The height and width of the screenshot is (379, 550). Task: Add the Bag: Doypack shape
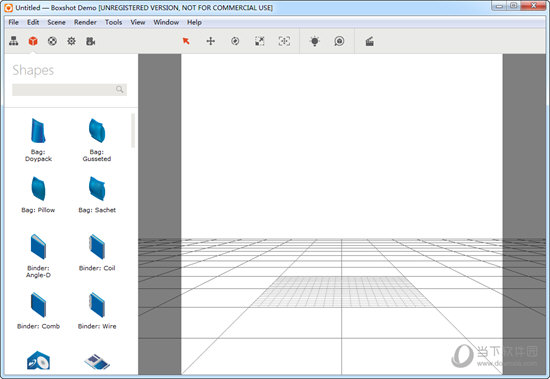pyautogui.click(x=38, y=140)
